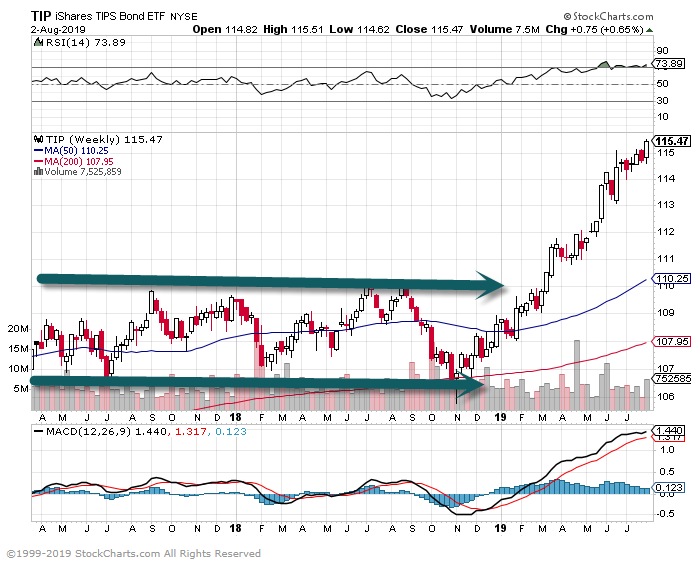Click the TIP (Weekly) 115.47 legend label

[104, 139]
